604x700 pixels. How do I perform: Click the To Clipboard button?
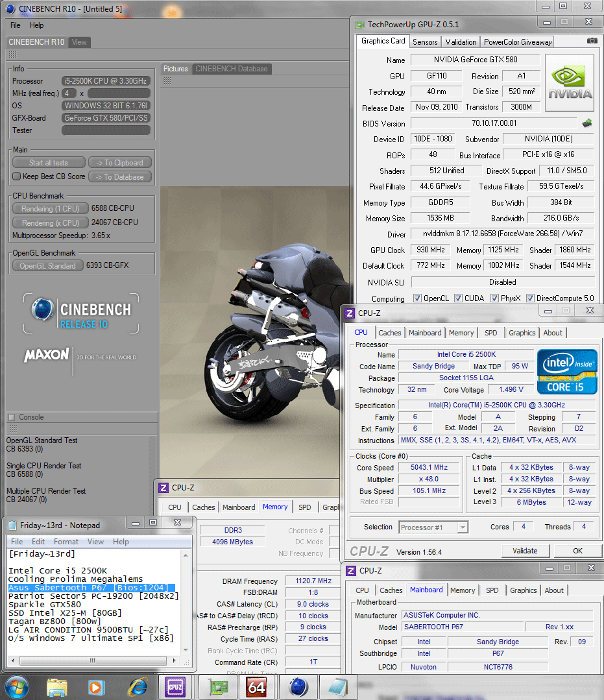120,163
